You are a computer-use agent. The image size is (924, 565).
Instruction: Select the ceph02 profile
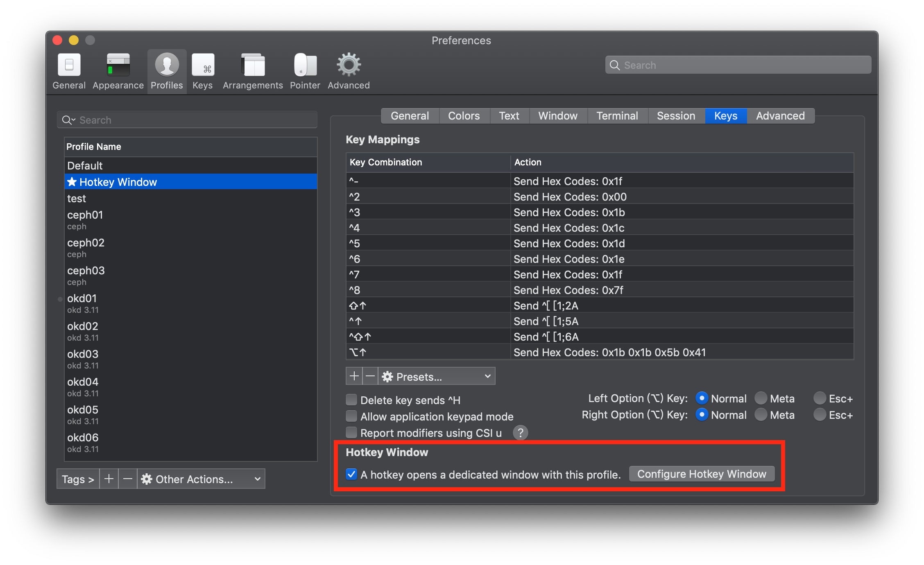[86, 242]
